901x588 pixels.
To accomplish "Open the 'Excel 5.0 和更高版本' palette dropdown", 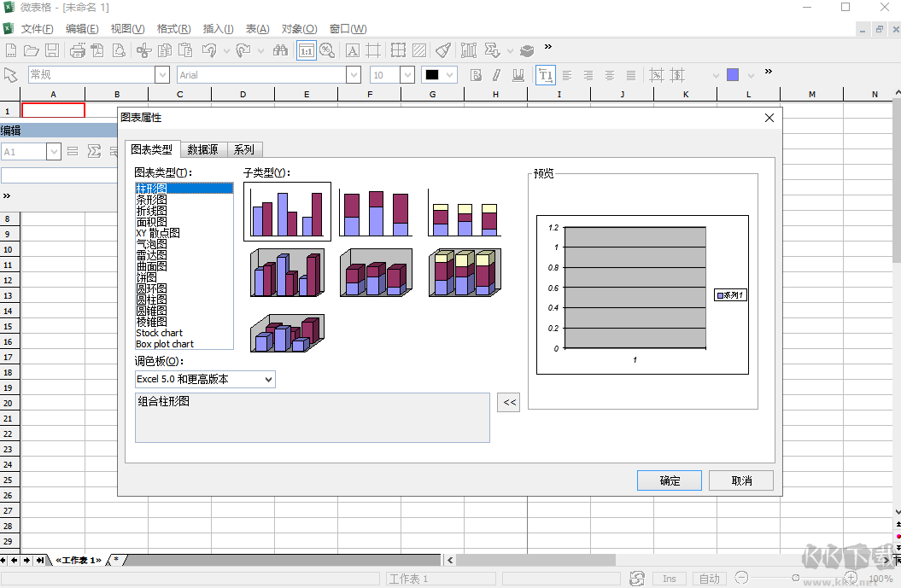I will click(x=266, y=379).
